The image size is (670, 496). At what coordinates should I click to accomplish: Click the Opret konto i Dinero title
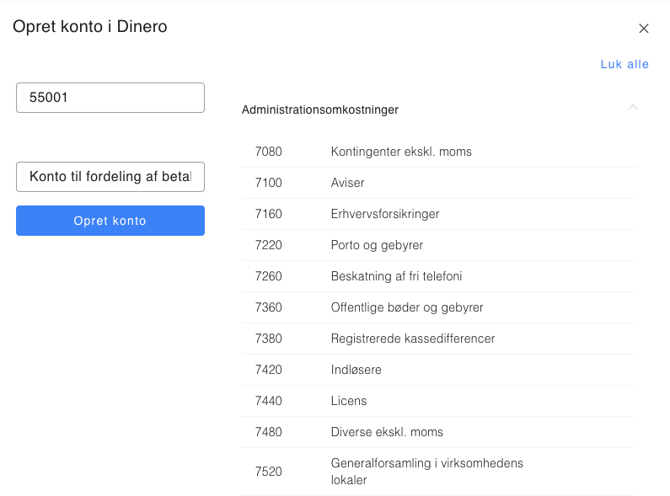click(90, 26)
